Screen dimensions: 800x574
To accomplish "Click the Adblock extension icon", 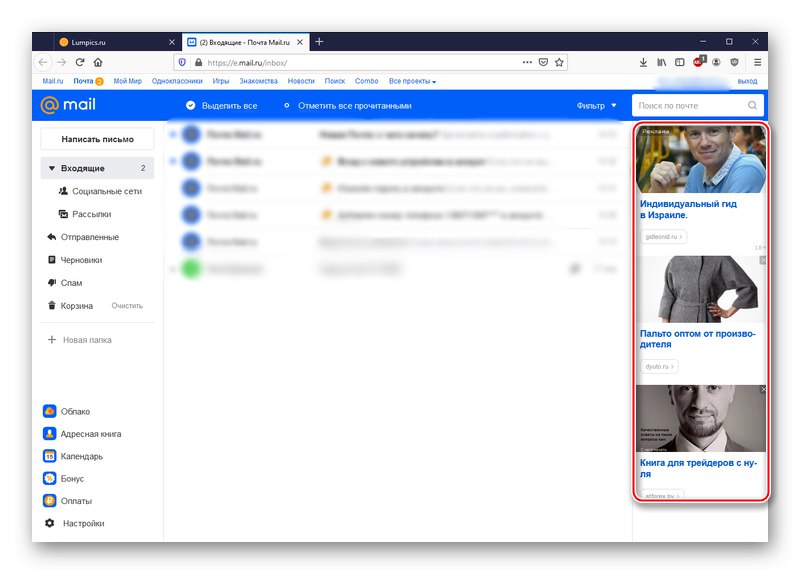I will coord(698,62).
